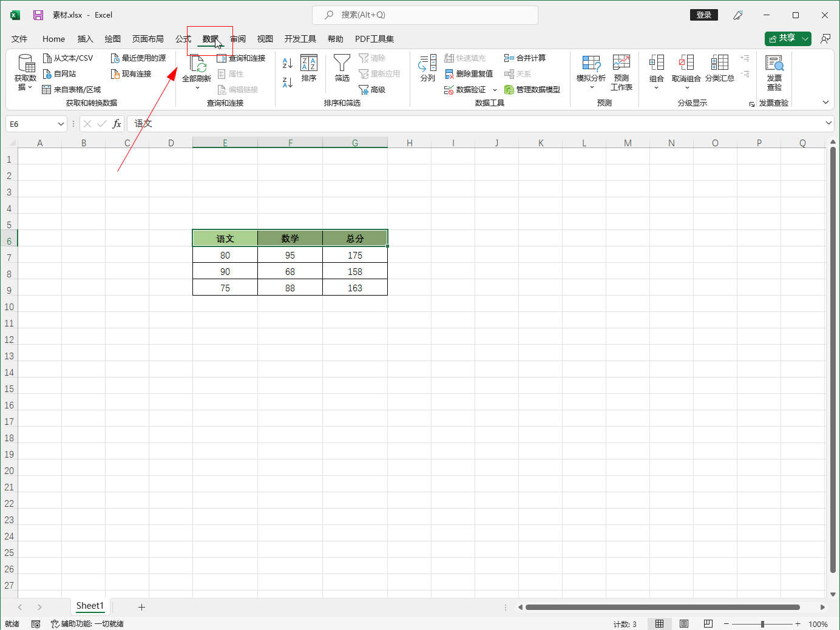The height and width of the screenshot is (630, 840).
Task: Click Invoice Check (发票查验) icon
Action: point(774,63)
